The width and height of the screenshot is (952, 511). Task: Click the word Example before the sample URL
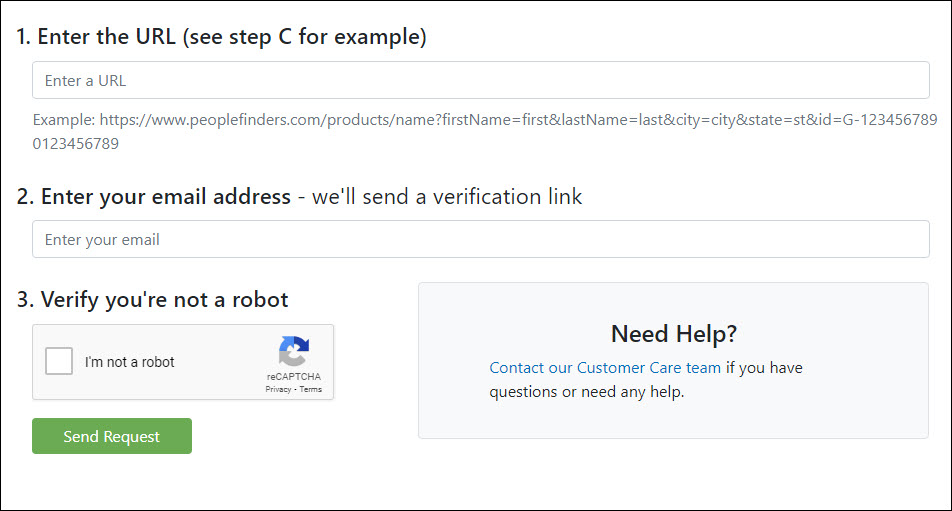pyautogui.click(x=64, y=120)
